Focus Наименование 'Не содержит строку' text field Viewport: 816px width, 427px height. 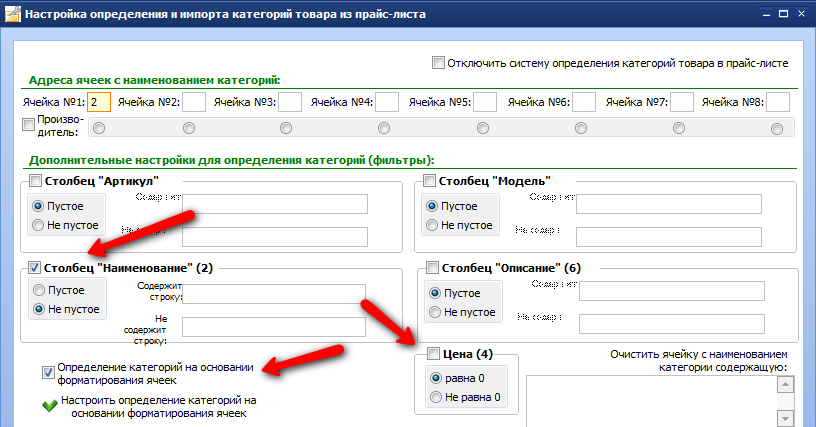(274, 327)
